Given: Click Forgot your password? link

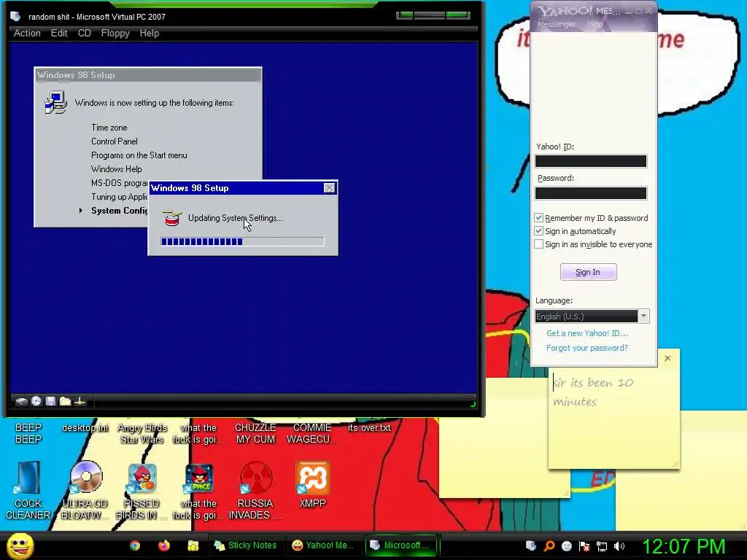Looking at the screenshot, I should pos(587,348).
